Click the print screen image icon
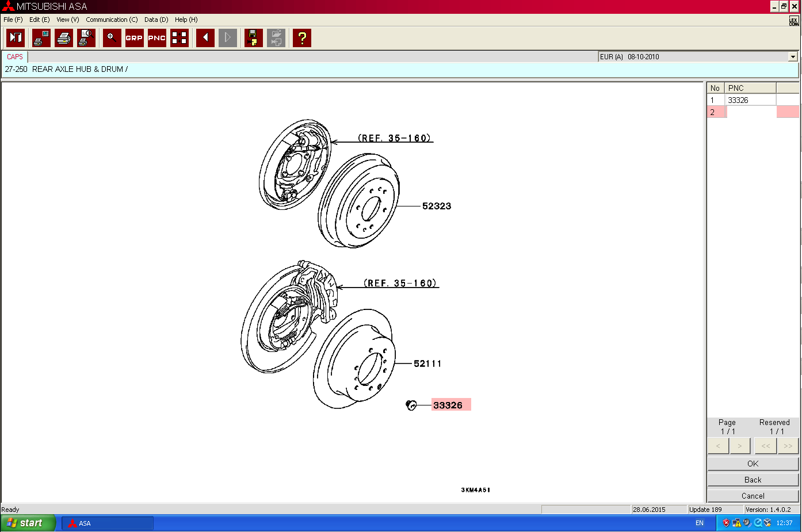The height and width of the screenshot is (532, 802). (41, 38)
